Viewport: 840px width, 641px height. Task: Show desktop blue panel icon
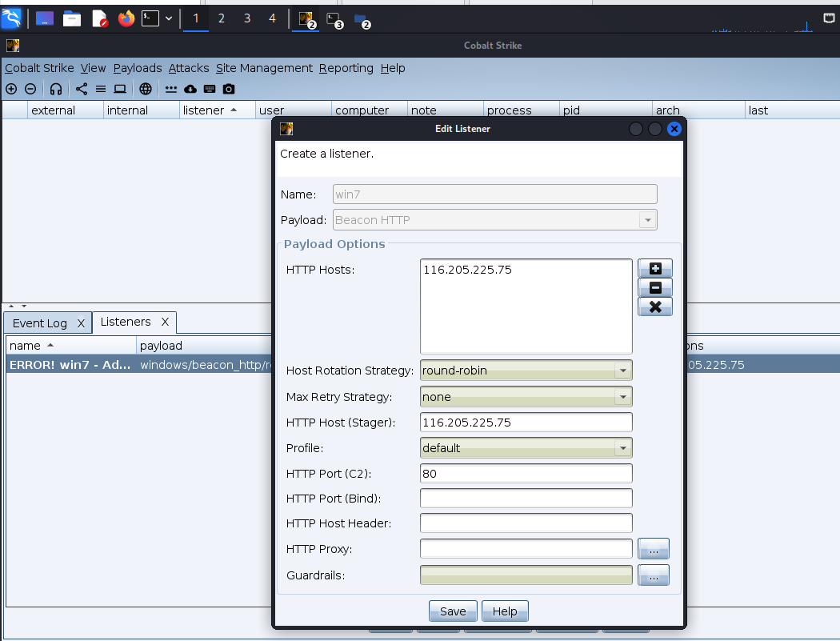[x=45, y=18]
